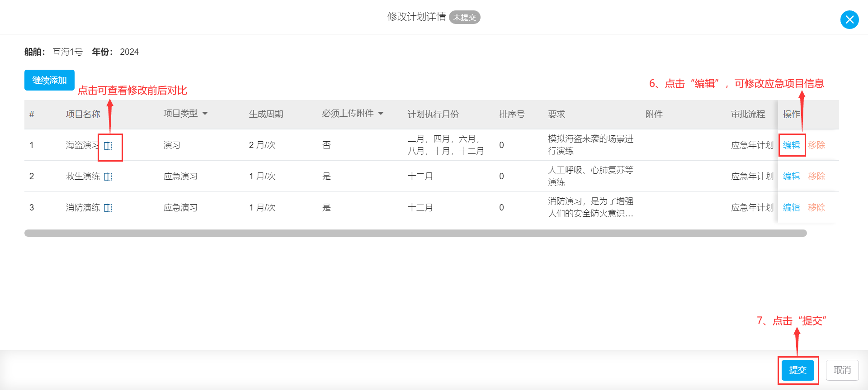This screenshot has height=392, width=868.
Task: Click 应急演习 type in 救生演练 row
Action: (x=181, y=176)
